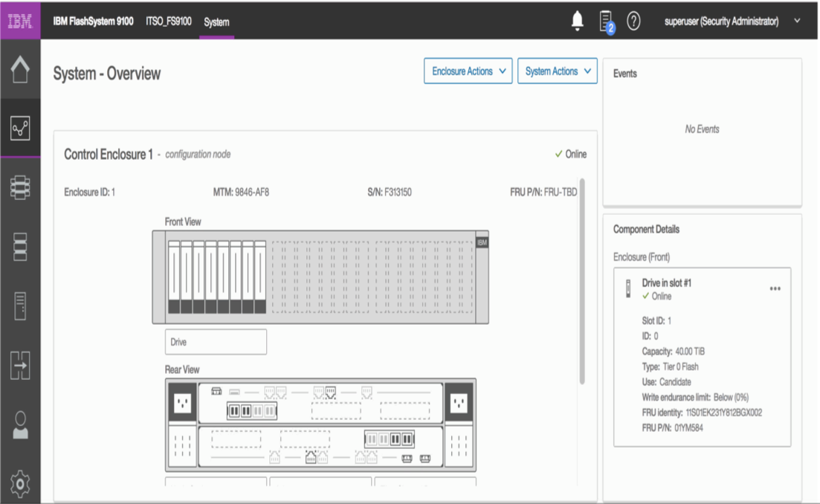Viewport: 820px width, 504px height.
Task: Open the Copy Services icon in sidebar
Action: pyautogui.click(x=20, y=365)
